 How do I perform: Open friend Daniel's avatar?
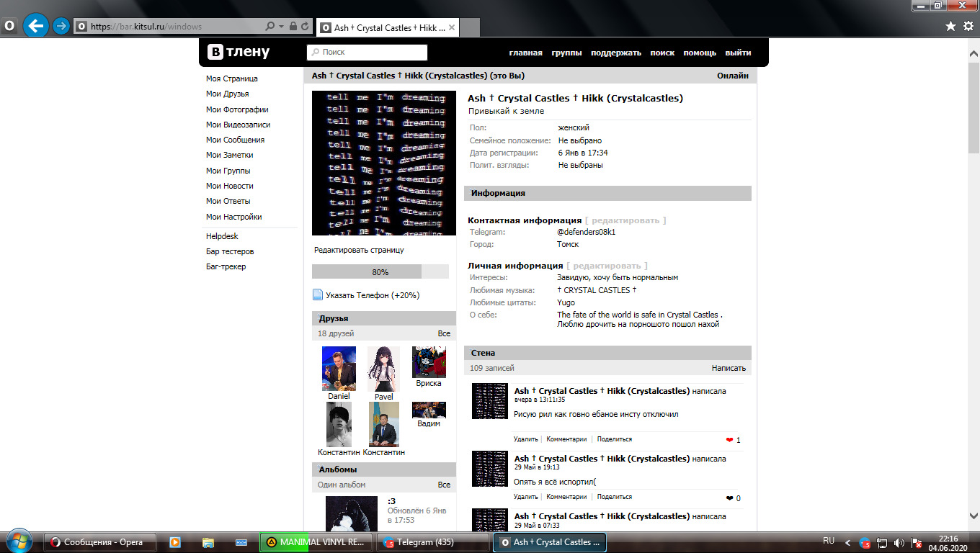click(339, 369)
